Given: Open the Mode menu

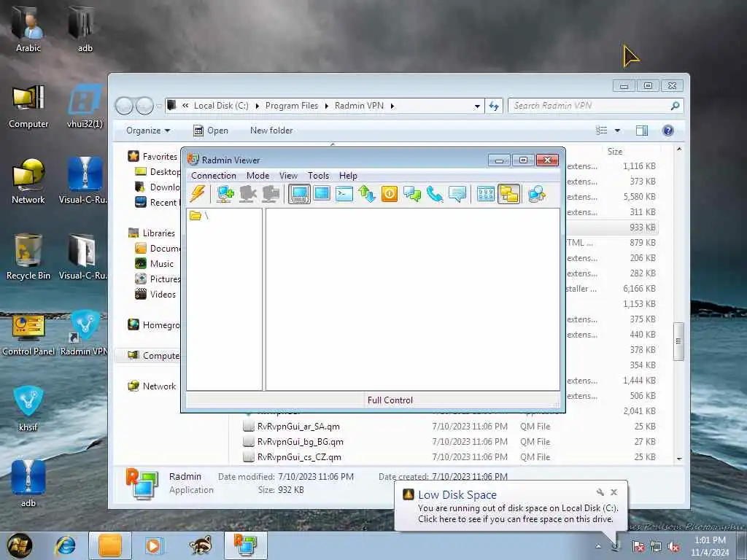Looking at the screenshot, I should (258, 176).
